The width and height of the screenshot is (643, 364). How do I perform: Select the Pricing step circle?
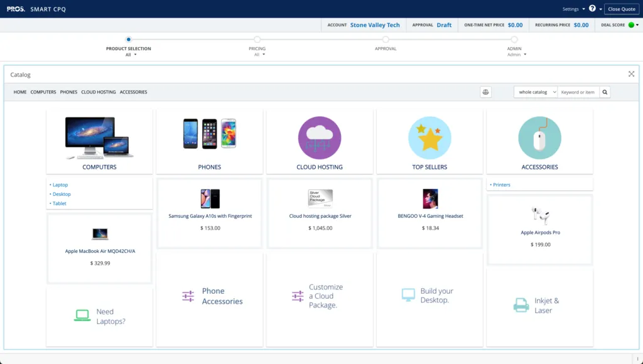257,40
